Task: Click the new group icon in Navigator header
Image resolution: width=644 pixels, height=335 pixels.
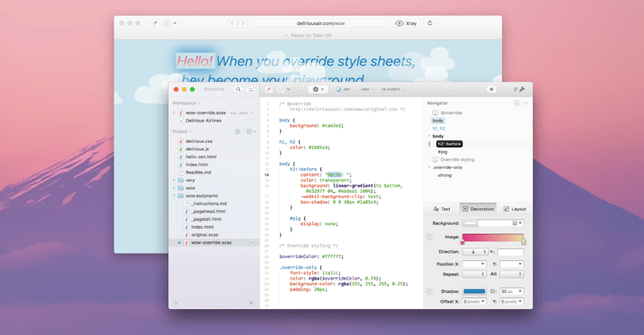Action: click(517, 103)
